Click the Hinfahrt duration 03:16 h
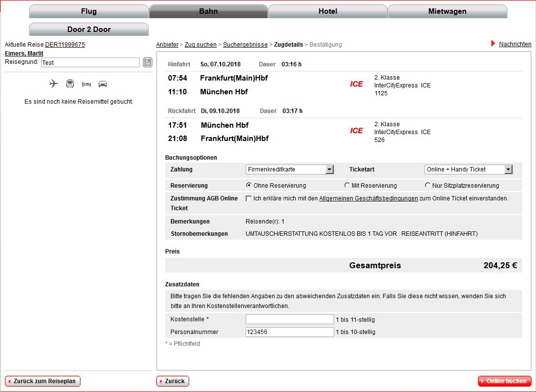 point(292,64)
